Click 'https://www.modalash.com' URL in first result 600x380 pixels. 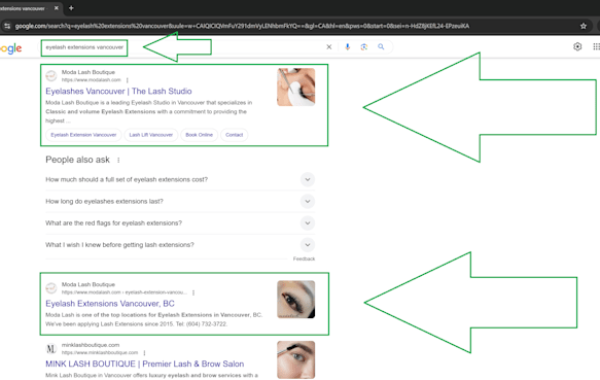click(x=91, y=80)
